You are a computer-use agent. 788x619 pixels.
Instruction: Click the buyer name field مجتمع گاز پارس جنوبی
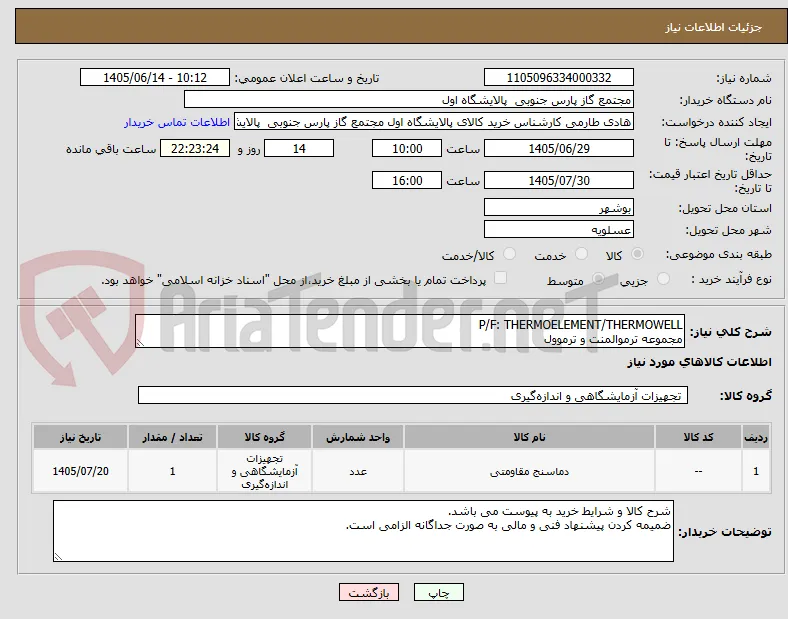pyautogui.click(x=409, y=99)
